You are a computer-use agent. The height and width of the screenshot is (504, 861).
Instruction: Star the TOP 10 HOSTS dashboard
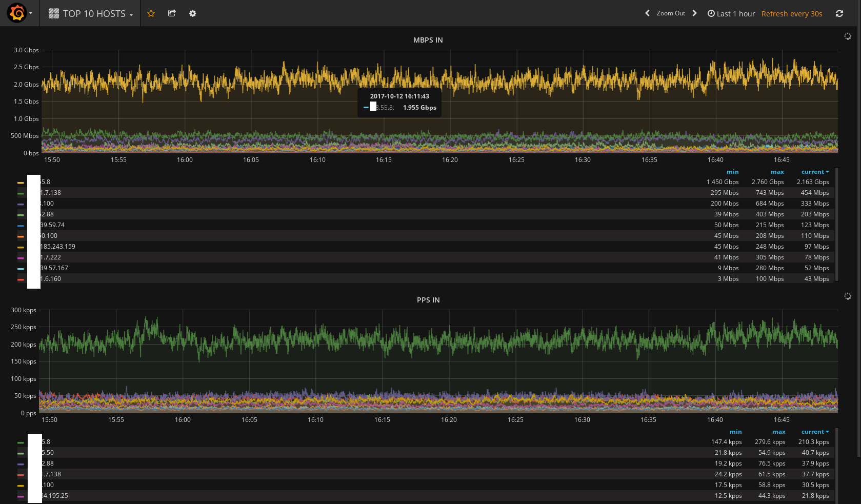151,13
